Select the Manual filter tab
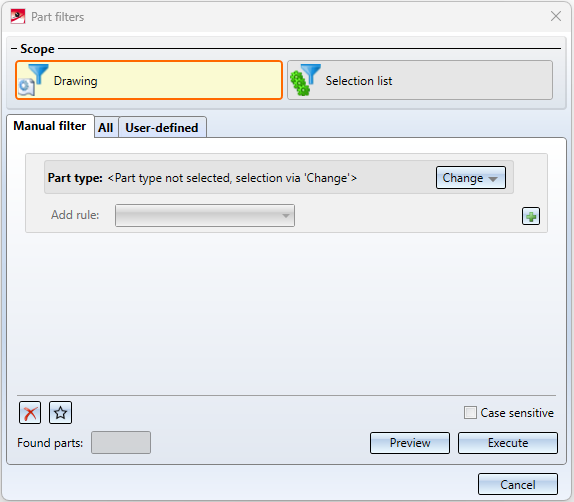 point(50,126)
